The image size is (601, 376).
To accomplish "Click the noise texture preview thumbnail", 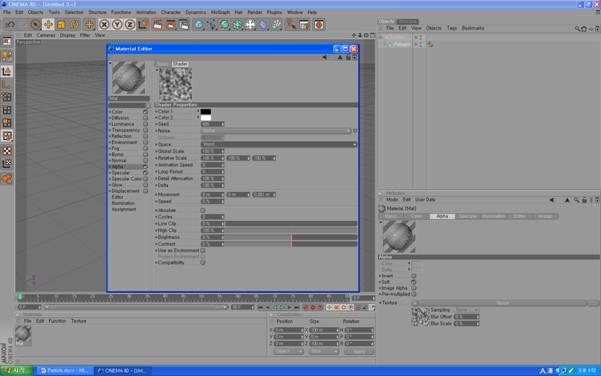I will [176, 84].
